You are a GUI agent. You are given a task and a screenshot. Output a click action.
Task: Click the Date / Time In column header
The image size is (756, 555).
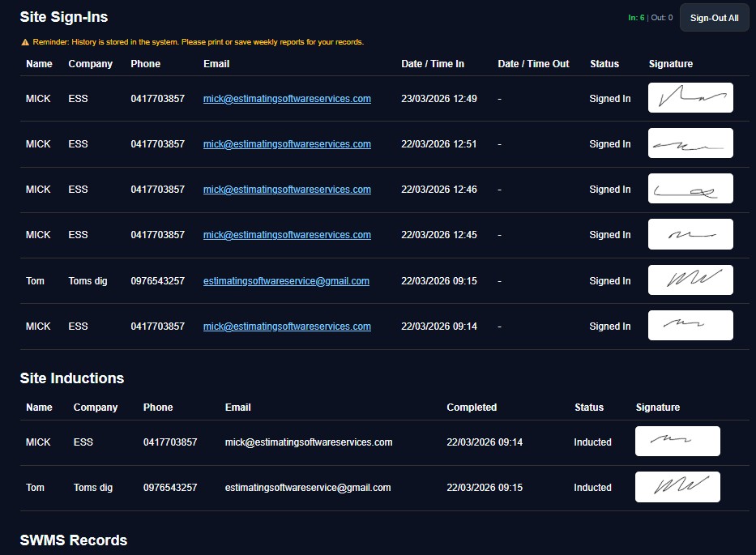[433, 64]
